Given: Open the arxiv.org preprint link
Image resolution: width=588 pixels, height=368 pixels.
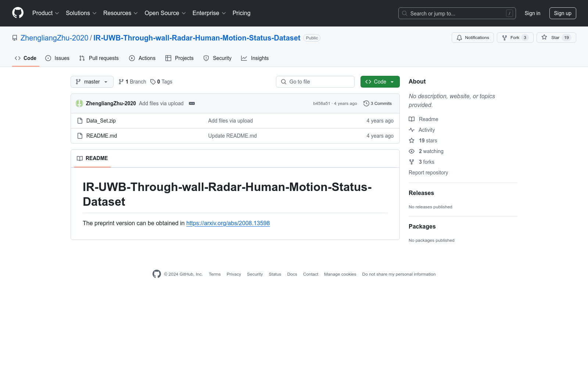Looking at the screenshot, I should [228, 223].
